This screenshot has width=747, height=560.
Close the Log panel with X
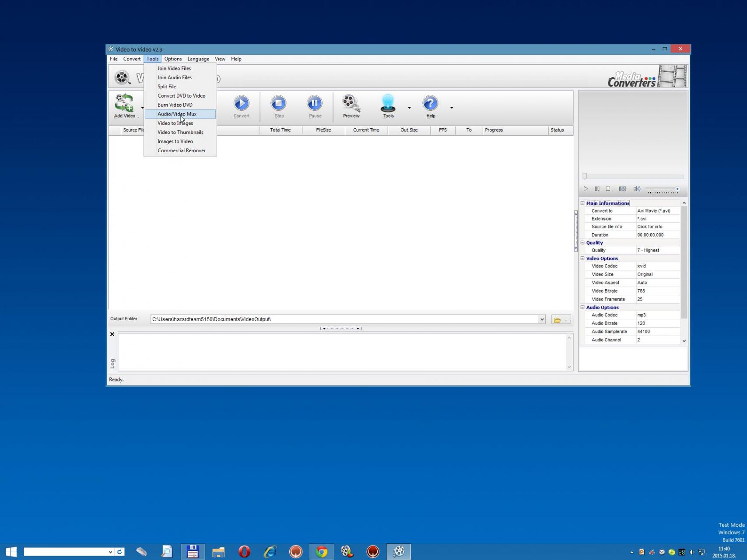click(112, 334)
